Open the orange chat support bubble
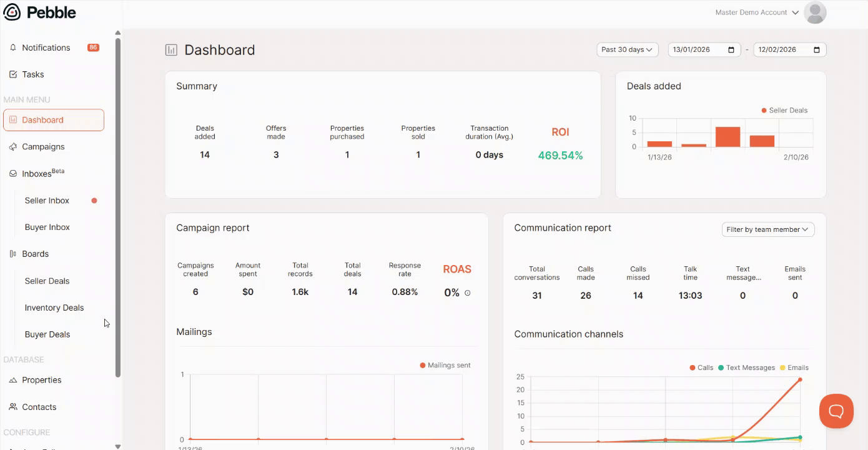 (x=836, y=411)
